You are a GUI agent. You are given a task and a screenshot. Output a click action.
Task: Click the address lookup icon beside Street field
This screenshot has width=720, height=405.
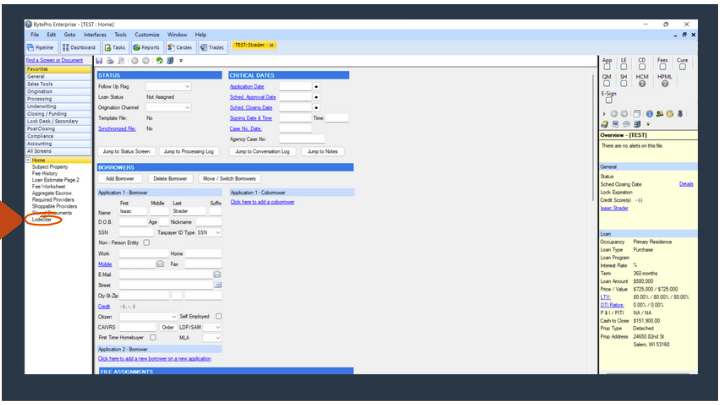[x=217, y=285]
